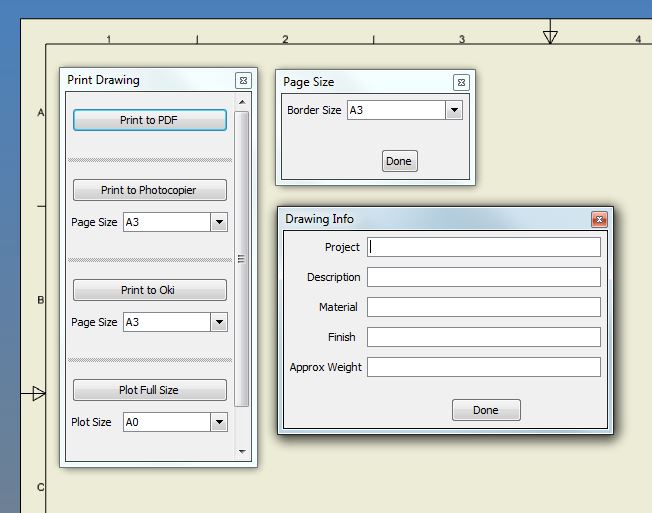Close the Page Size panel

pos(462,82)
